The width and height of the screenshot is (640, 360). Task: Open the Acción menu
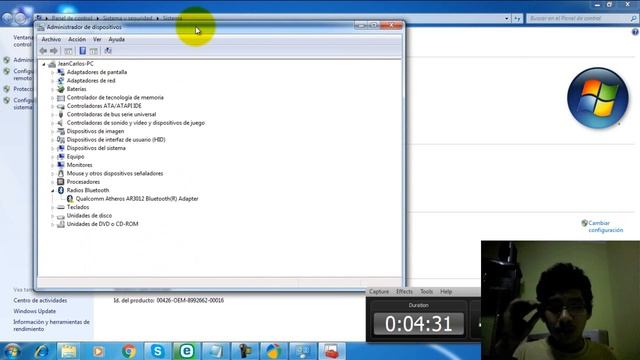[77, 40]
